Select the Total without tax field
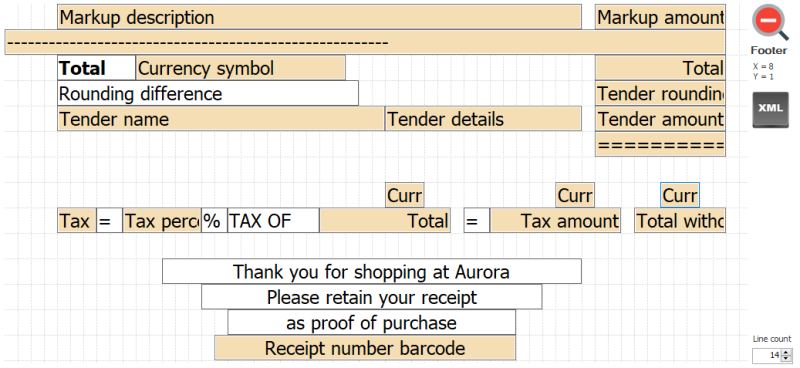Screen dimensions: 800x368 coord(680,220)
